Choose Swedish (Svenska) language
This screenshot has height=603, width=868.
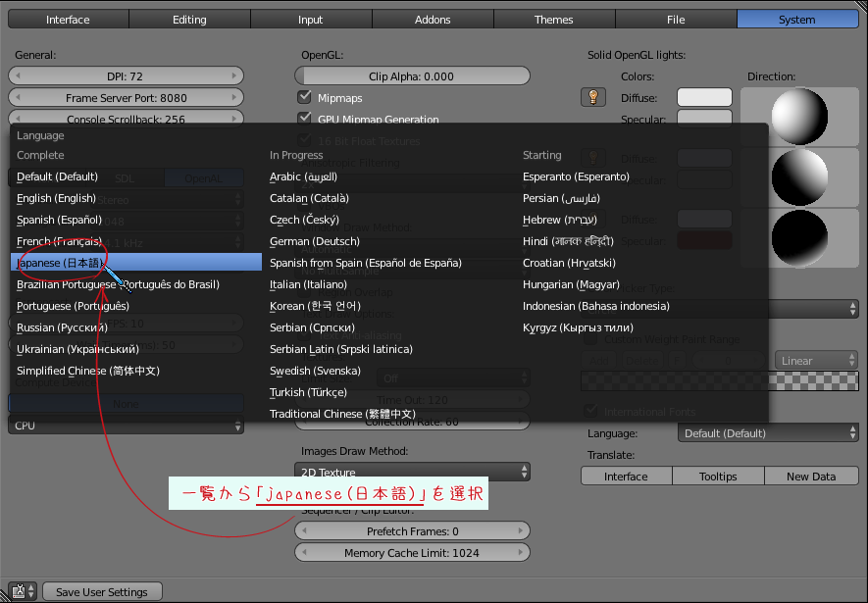389,371
